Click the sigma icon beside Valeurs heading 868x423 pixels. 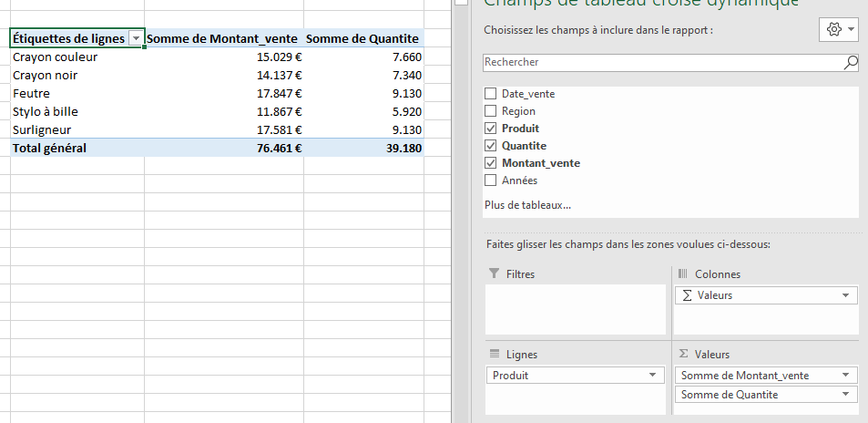click(683, 354)
